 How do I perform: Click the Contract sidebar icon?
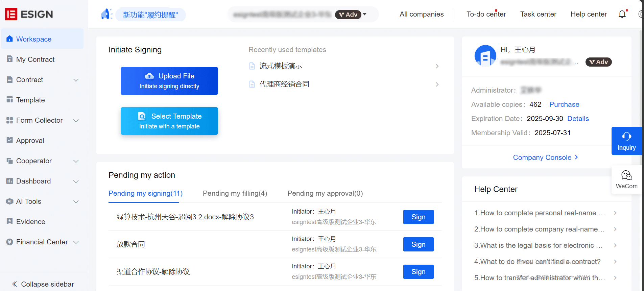(9, 79)
